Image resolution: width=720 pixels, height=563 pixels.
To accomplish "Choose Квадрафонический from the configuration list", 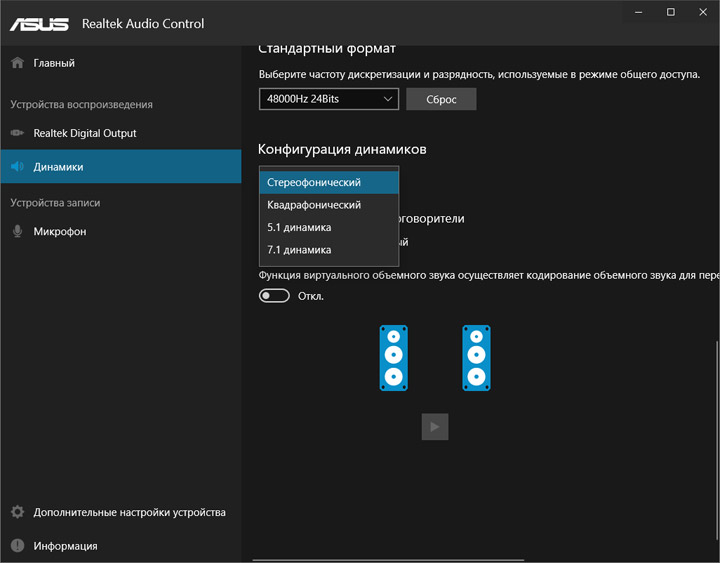I will coord(328,205).
